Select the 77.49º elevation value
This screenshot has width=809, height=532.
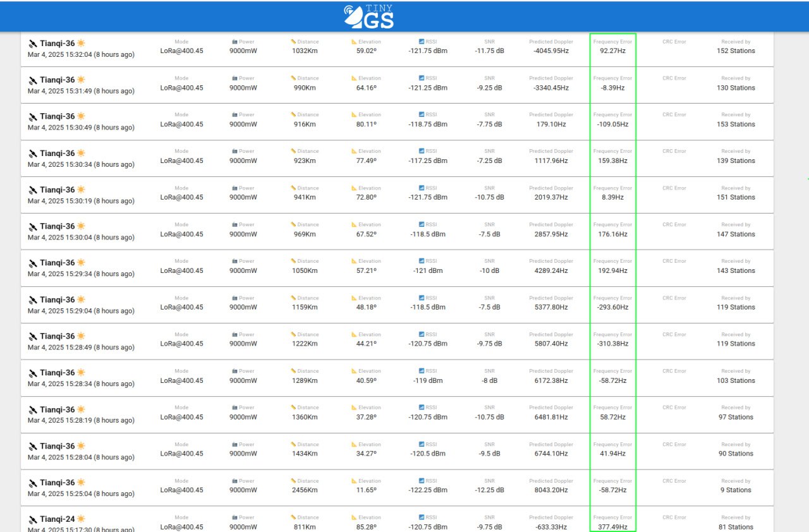366,161
